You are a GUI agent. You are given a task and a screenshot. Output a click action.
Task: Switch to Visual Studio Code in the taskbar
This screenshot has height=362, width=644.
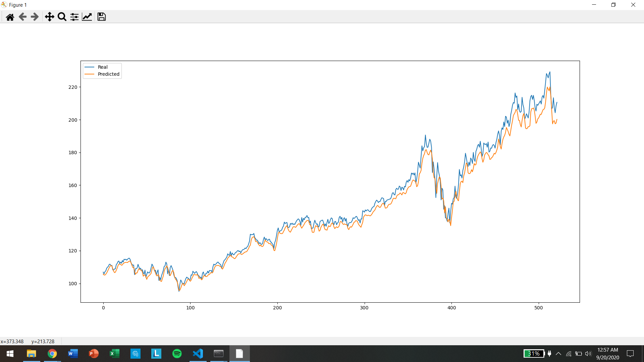(198, 354)
